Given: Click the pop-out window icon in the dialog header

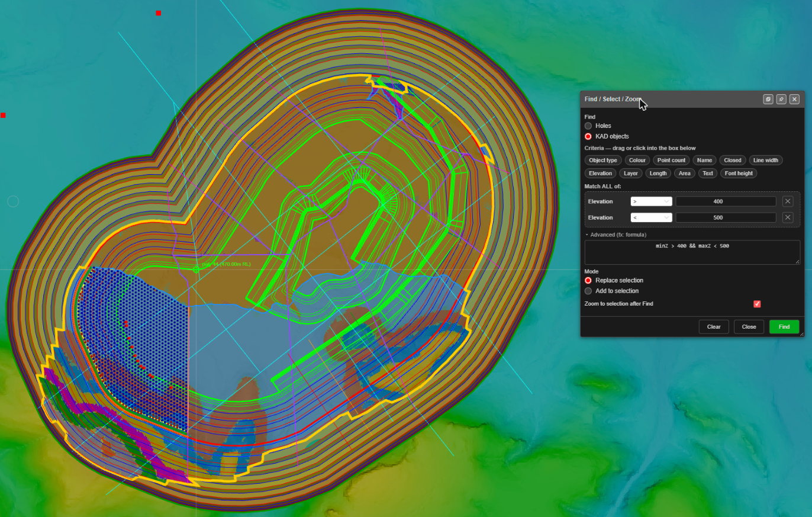Looking at the screenshot, I should pos(768,99).
